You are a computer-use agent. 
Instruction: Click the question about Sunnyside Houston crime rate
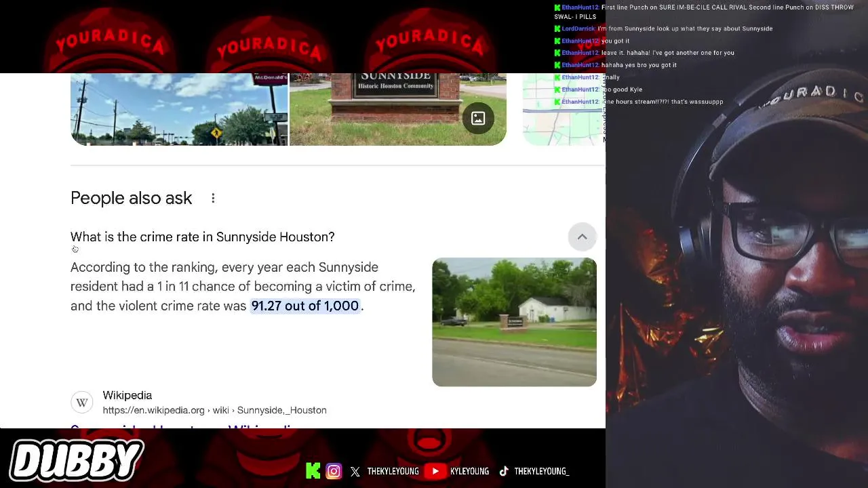tap(203, 237)
